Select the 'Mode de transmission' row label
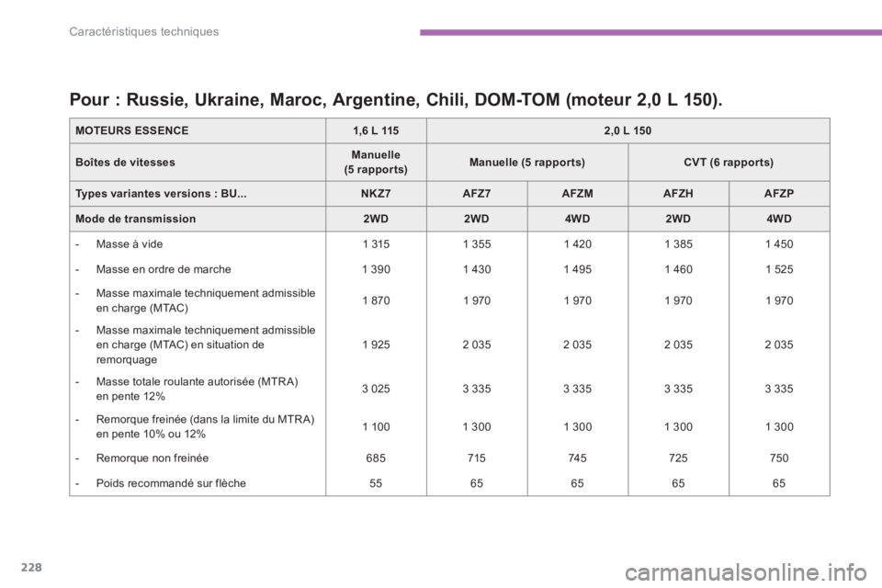The height and width of the screenshot is (588, 882). click(x=136, y=219)
